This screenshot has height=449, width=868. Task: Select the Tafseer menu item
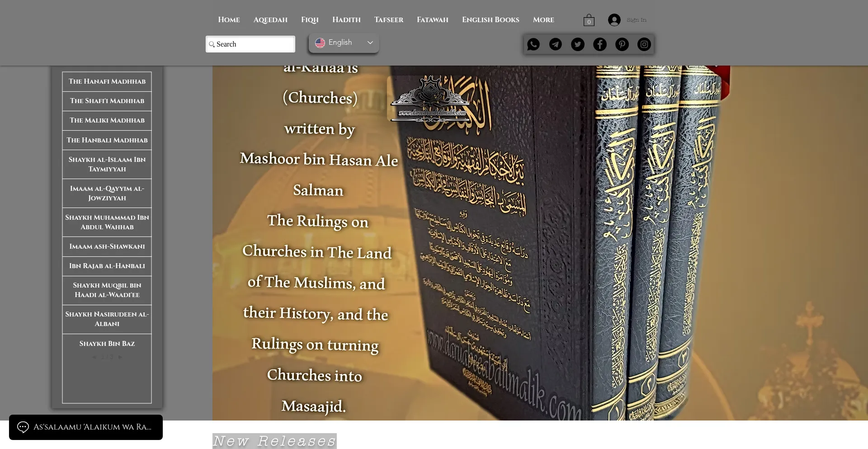tap(388, 20)
